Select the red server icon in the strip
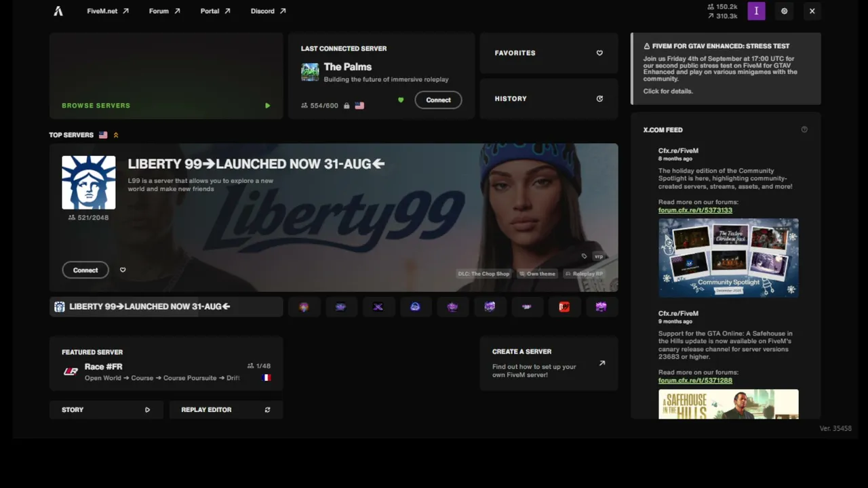Image resolution: width=868 pixels, height=488 pixels. [564, 306]
